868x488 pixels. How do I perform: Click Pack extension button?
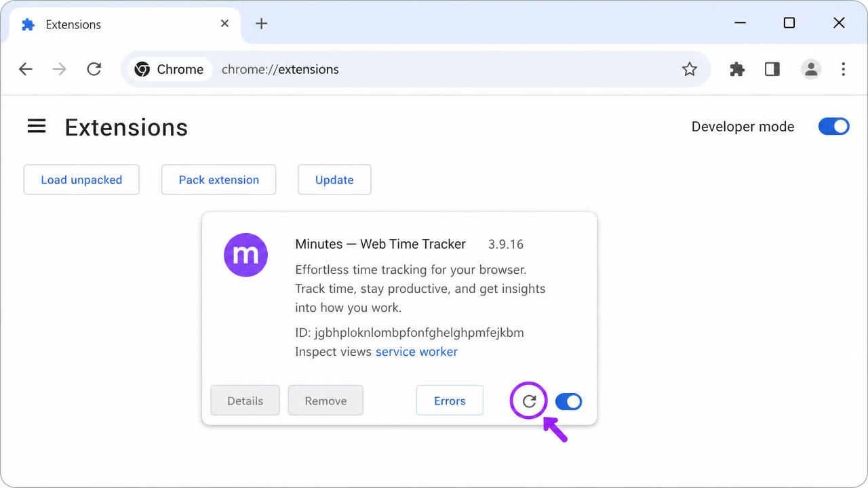(x=219, y=180)
